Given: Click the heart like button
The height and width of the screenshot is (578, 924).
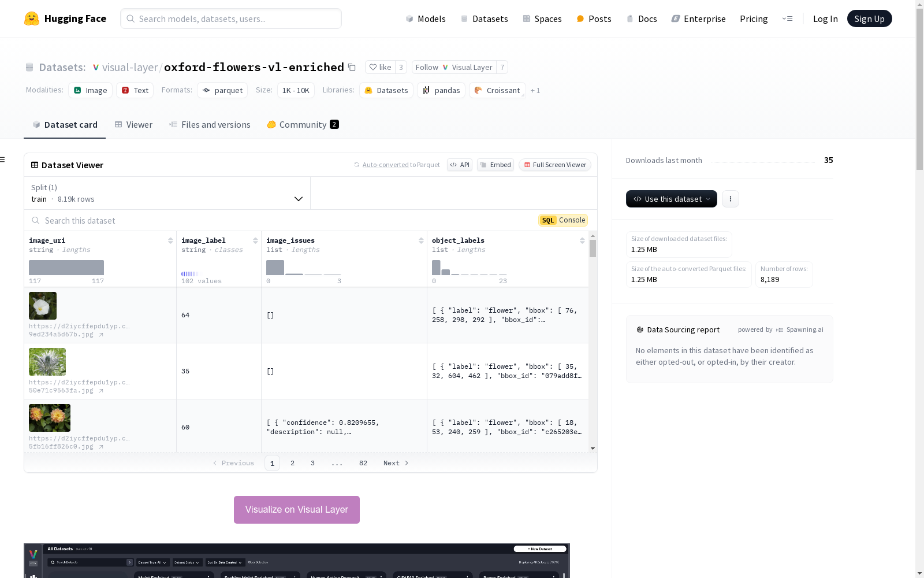Looking at the screenshot, I should [x=380, y=67].
